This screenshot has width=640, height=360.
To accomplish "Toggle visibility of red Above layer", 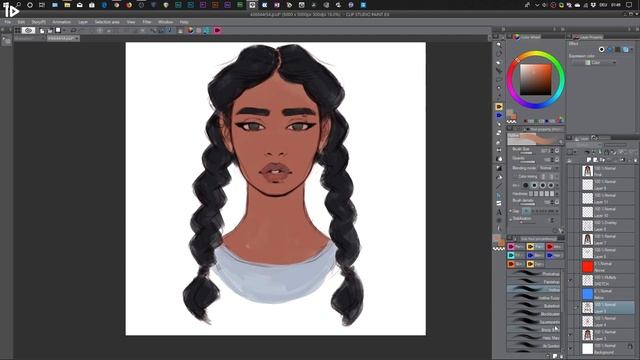I will [x=571, y=267].
